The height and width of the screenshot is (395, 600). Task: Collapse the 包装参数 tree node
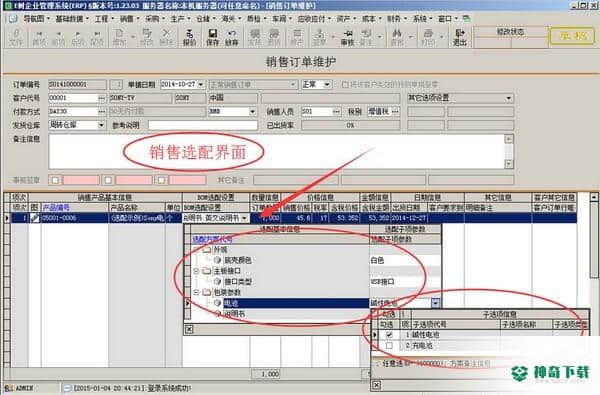[196, 292]
